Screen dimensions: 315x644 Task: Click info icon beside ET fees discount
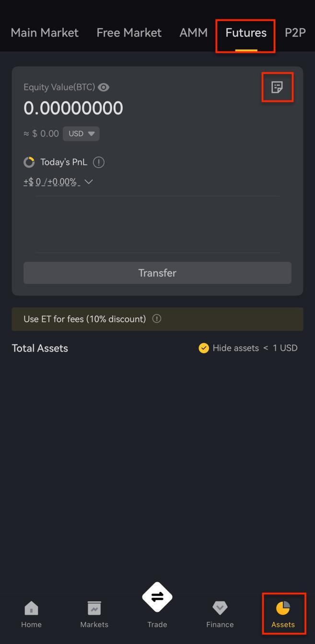click(x=157, y=318)
